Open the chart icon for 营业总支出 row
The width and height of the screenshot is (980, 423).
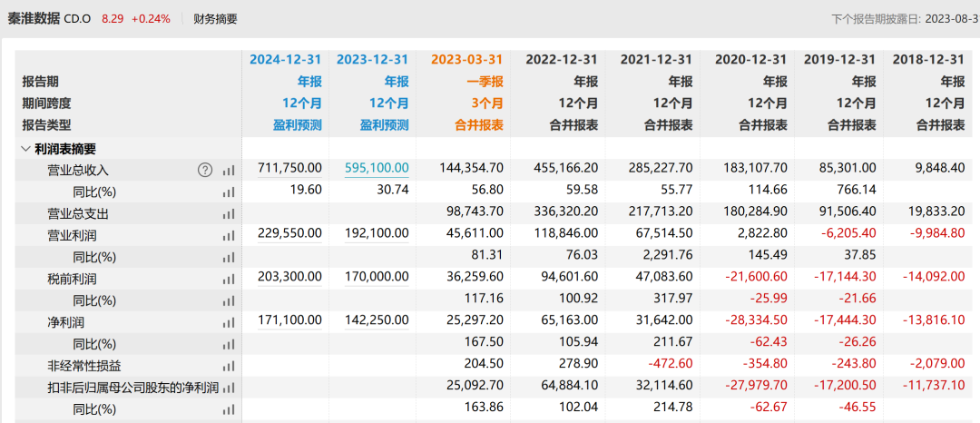pos(229,214)
